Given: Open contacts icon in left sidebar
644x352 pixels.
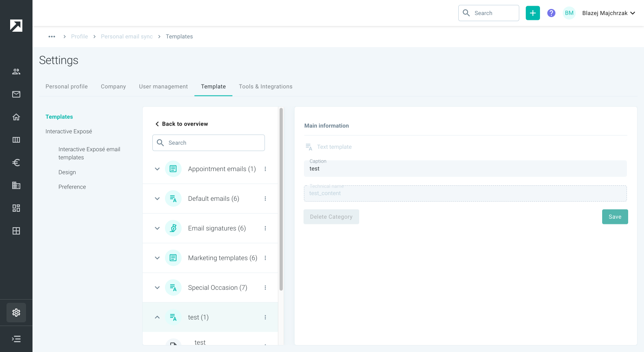Looking at the screenshot, I should [16, 72].
